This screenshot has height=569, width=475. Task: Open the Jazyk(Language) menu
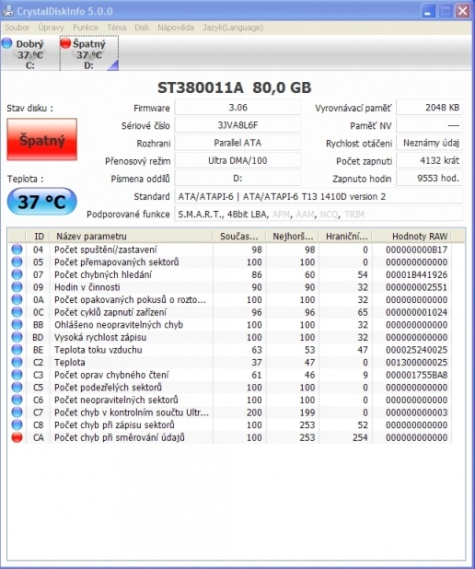pos(233,27)
